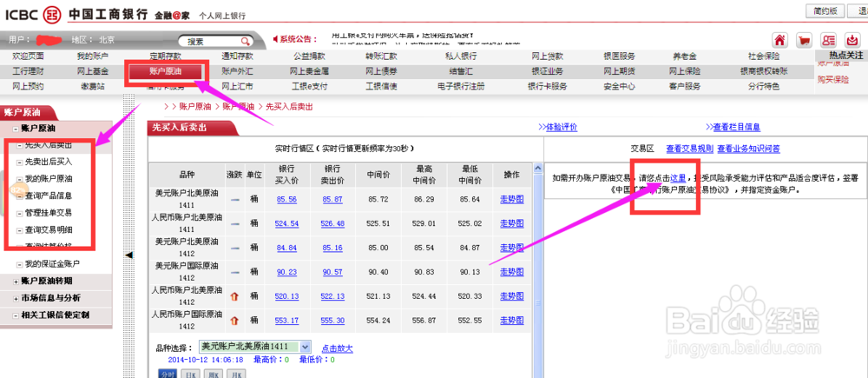Select the 月K chart button
This screenshot has height=378, width=868.
tap(236, 375)
